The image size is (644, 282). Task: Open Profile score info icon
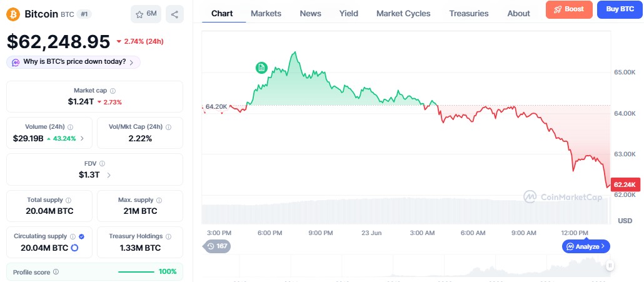[x=56, y=272]
